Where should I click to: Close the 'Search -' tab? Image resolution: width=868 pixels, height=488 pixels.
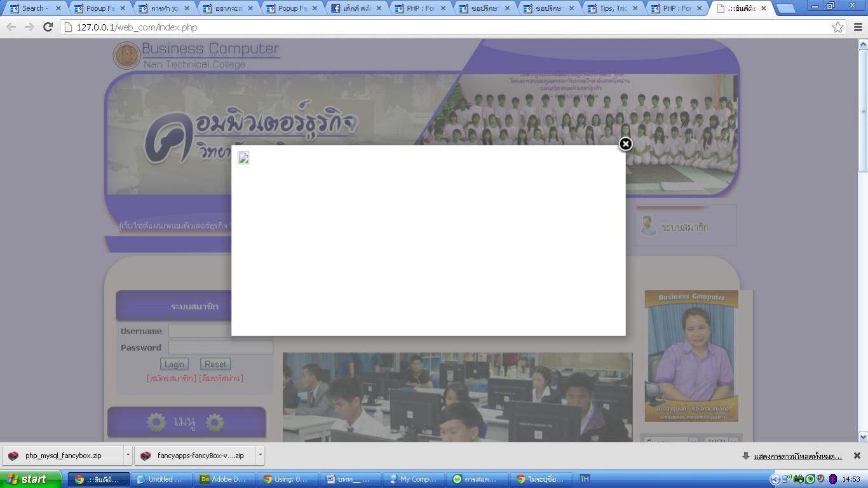click(x=58, y=8)
